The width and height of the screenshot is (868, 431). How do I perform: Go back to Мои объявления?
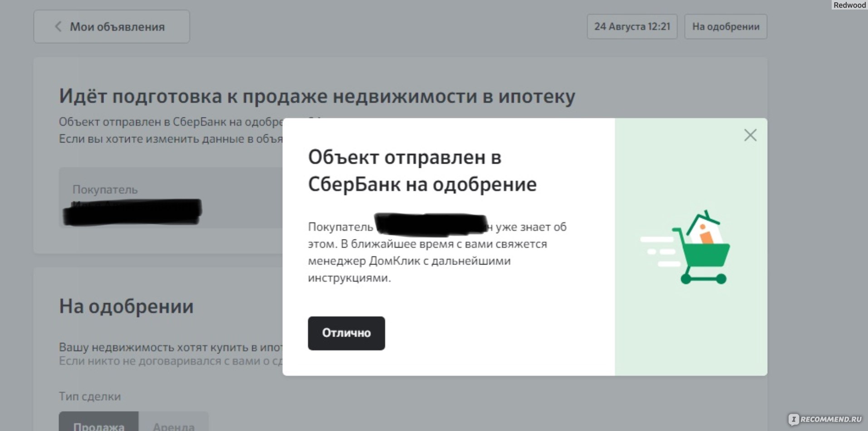pyautogui.click(x=112, y=27)
